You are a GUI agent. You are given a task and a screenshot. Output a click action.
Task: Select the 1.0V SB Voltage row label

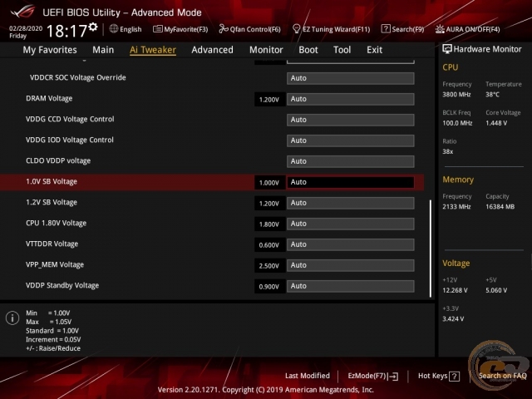52,181
